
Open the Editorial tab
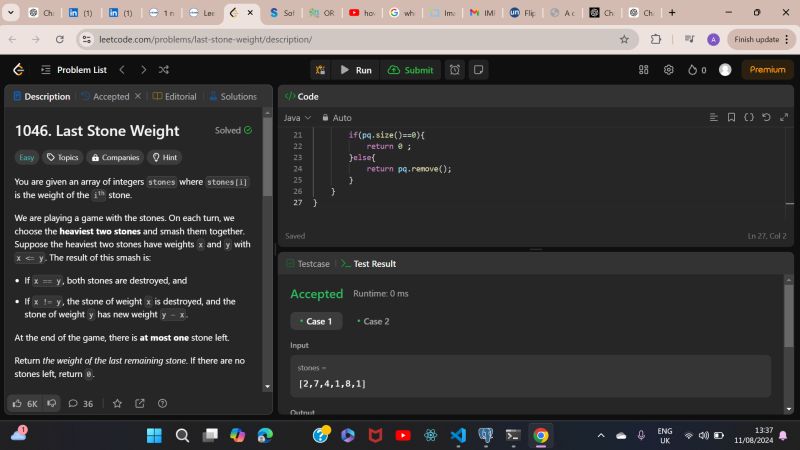(174, 96)
